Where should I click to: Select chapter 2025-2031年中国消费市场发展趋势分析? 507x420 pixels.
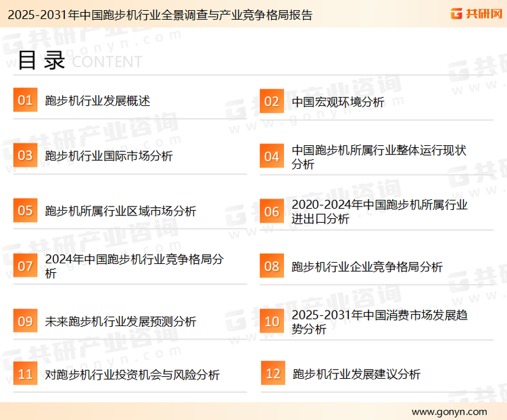click(379, 322)
